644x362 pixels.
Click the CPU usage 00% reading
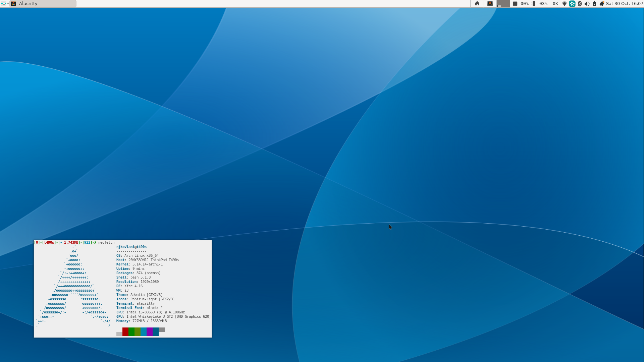pos(525,4)
